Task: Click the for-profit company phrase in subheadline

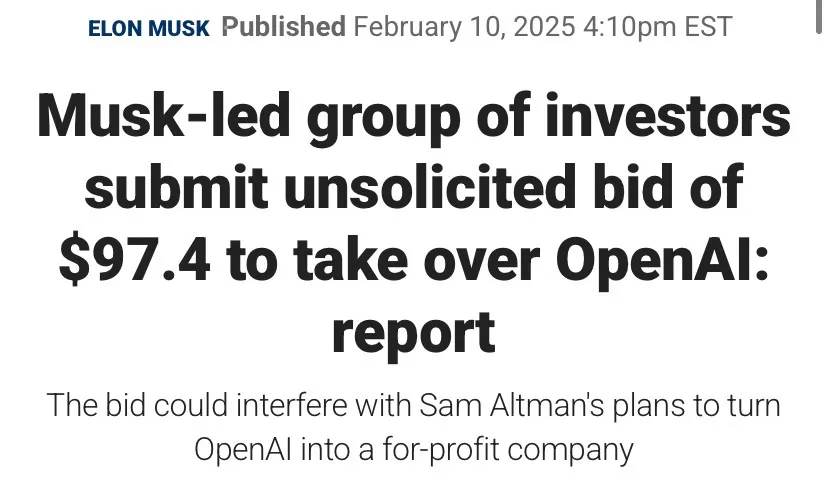Action: pos(507,450)
